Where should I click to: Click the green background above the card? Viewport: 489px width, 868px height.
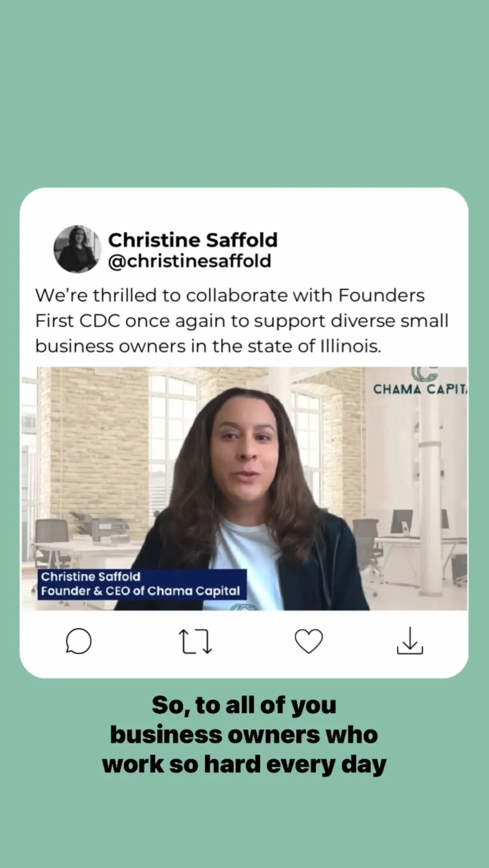point(244,92)
